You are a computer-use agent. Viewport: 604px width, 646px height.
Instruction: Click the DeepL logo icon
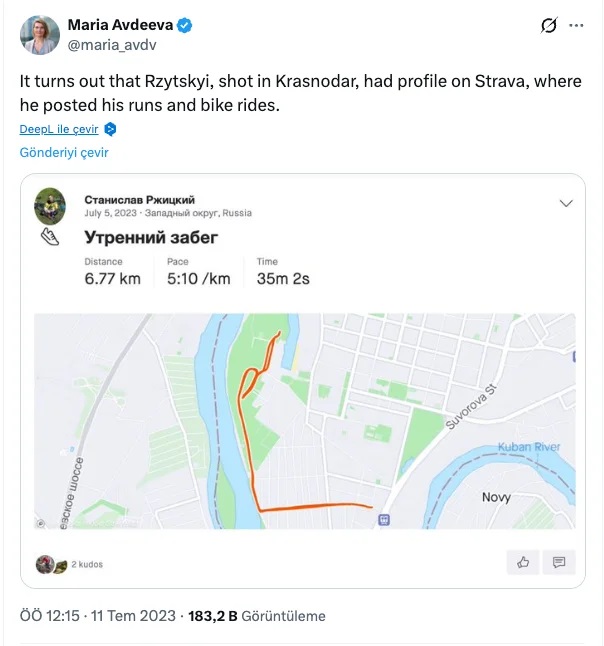(x=111, y=129)
